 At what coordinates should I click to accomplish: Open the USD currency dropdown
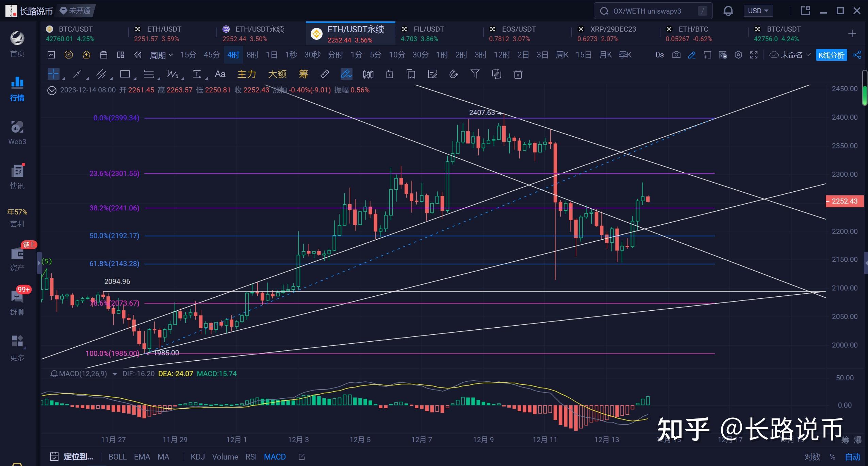pos(758,11)
